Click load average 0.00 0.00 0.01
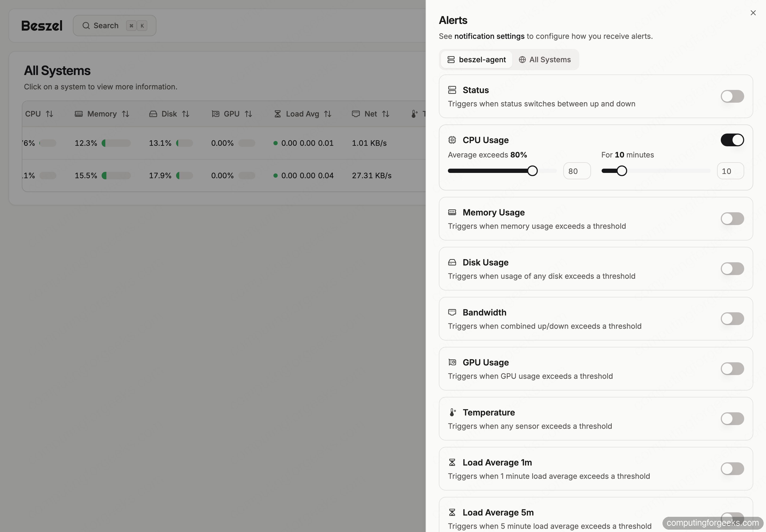The width and height of the screenshot is (766, 532). pos(307,143)
